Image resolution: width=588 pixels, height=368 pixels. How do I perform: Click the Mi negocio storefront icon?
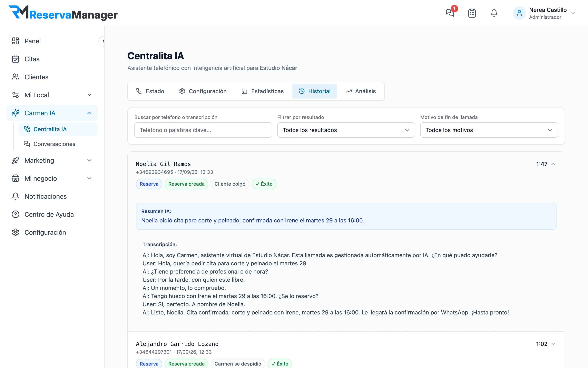16,178
